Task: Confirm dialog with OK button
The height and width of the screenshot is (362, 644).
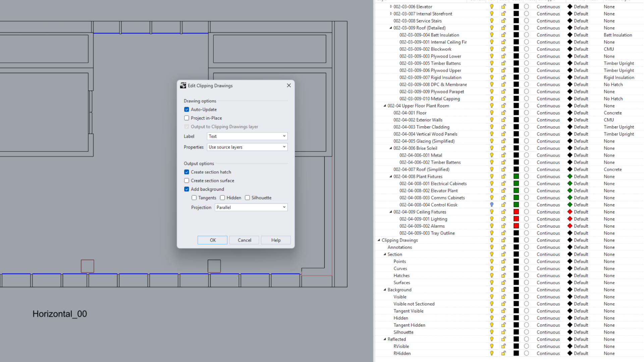Action: click(x=212, y=240)
